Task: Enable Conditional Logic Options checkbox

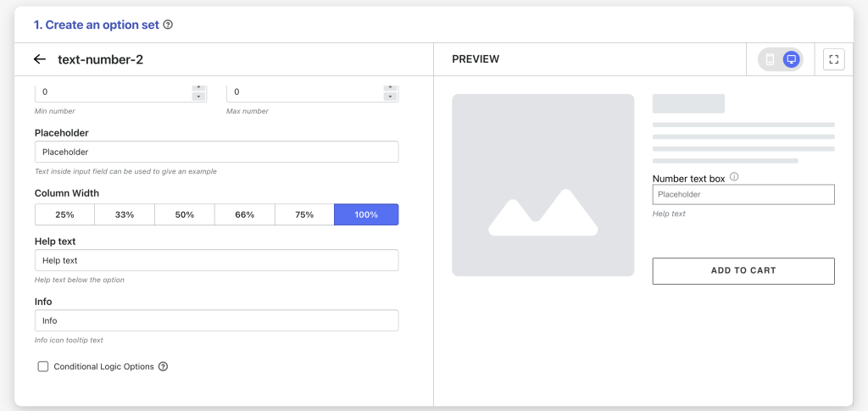Action: coord(43,366)
